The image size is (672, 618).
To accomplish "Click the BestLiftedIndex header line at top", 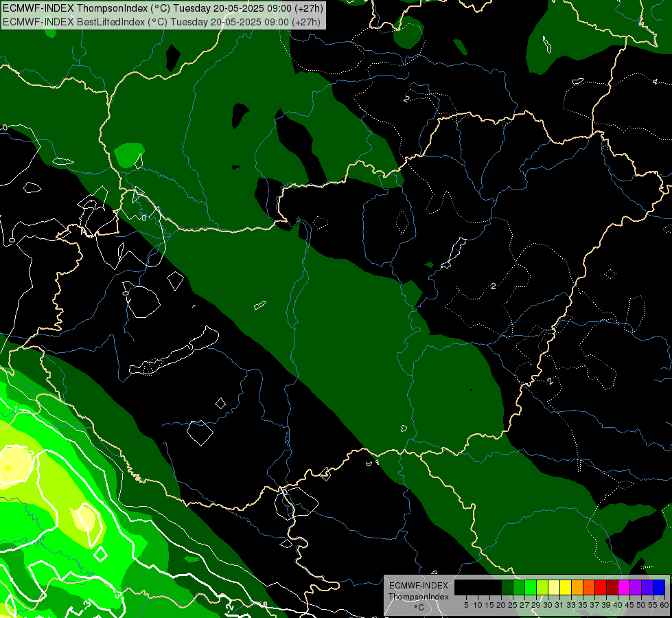I will [161, 21].
